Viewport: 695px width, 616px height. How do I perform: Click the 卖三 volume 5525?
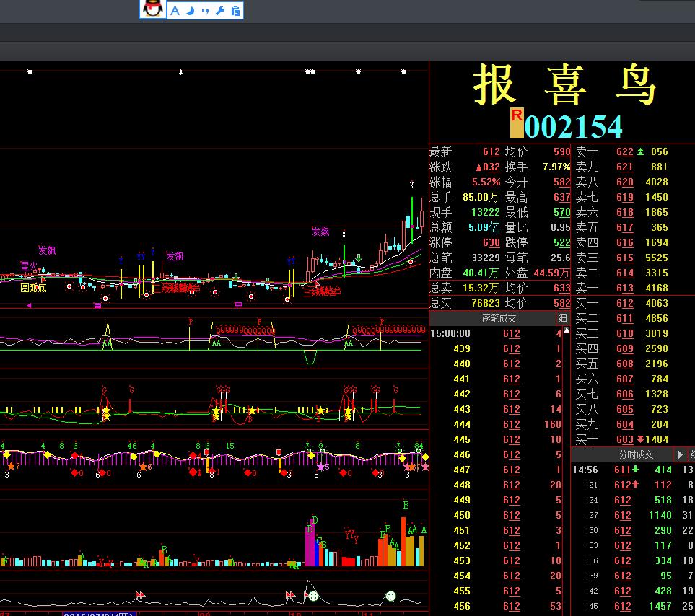pyautogui.click(x=657, y=258)
